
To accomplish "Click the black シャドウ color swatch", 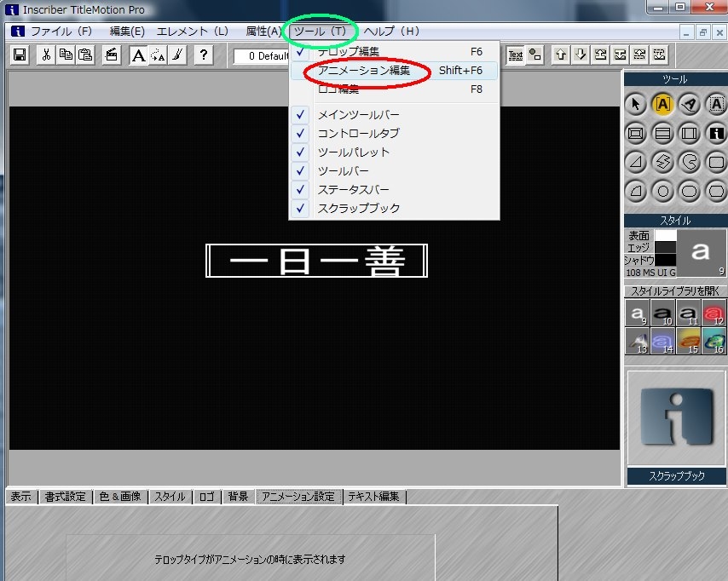I will [x=665, y=260].
